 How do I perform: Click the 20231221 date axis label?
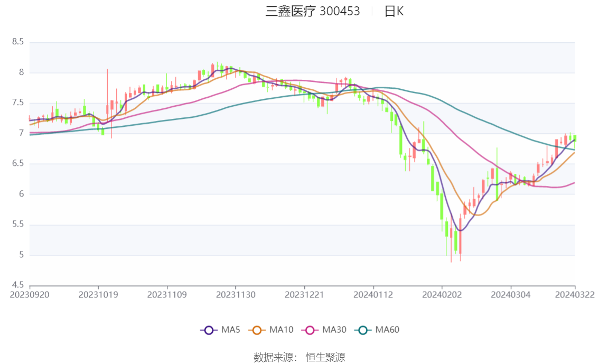pyautogui.click(x=304, y=295)
